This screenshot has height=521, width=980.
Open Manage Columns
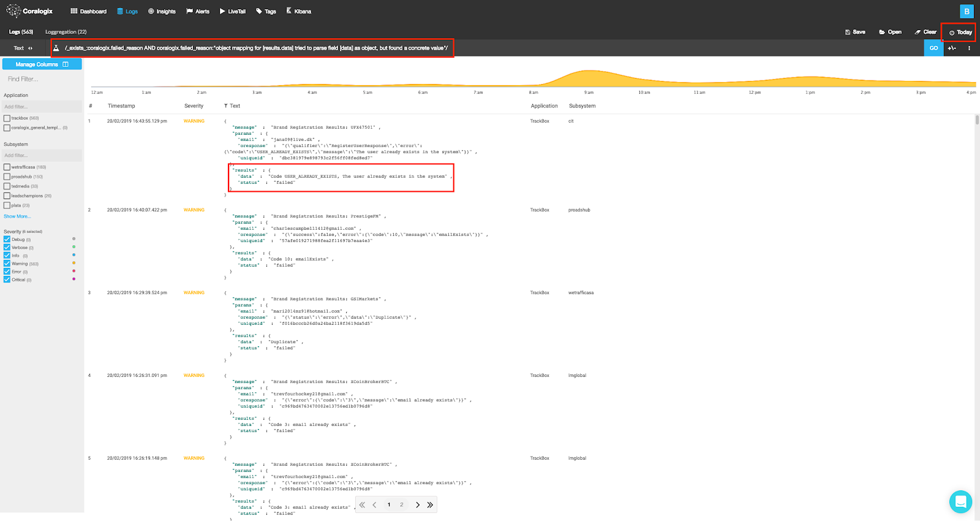(x=42, y=64)
